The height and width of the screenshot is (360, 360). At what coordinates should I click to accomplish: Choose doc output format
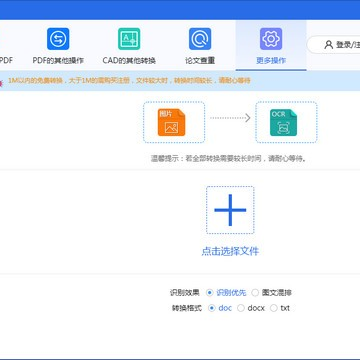211,308
